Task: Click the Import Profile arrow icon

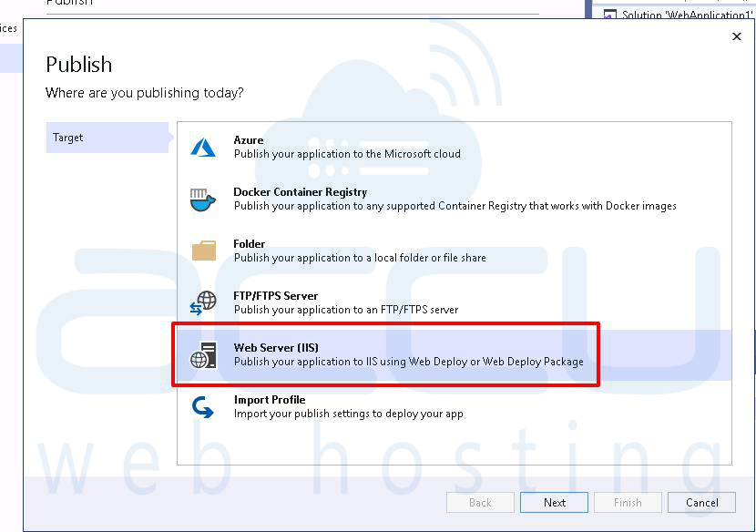Action: pyautogui.click(x=202, y=407)
